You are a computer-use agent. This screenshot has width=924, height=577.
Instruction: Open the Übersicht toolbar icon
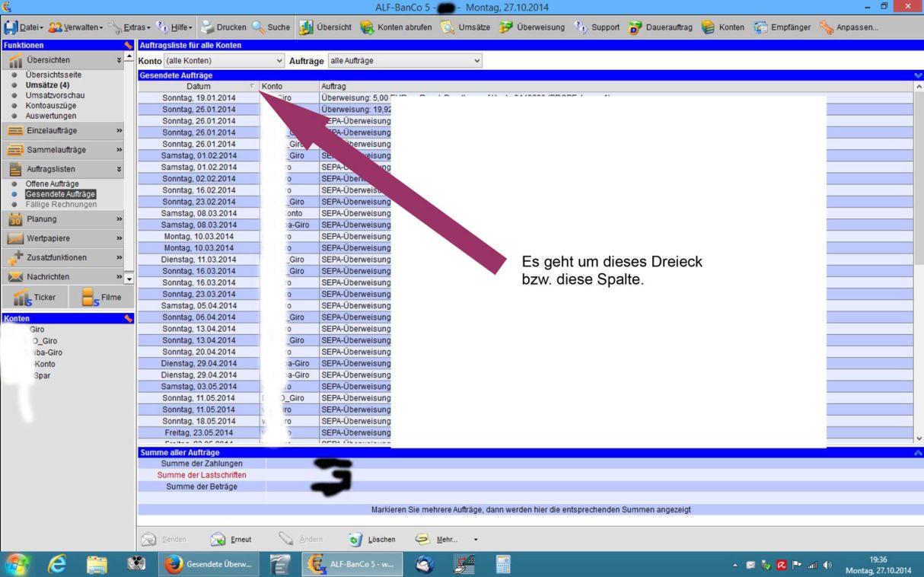tap(306, 27)
